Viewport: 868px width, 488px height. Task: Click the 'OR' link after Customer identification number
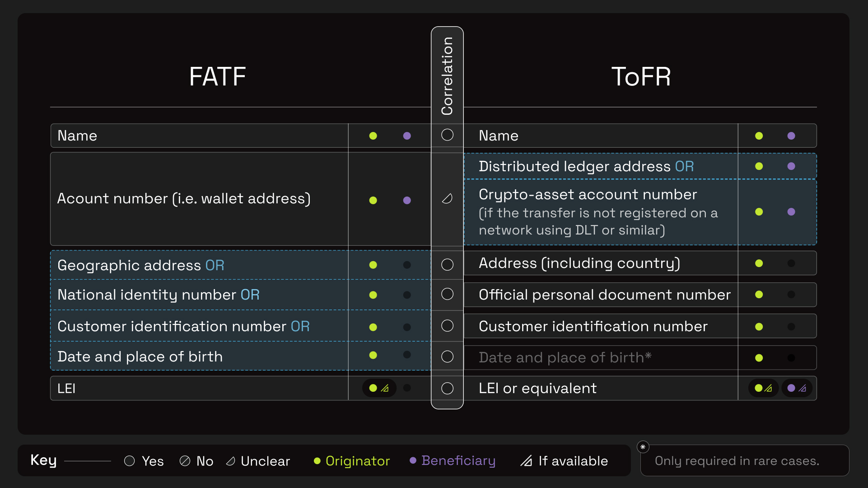300,326
